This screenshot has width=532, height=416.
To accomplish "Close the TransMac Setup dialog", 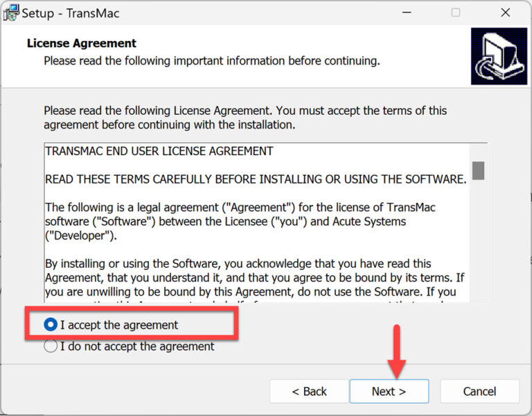I will pos(506,13).
